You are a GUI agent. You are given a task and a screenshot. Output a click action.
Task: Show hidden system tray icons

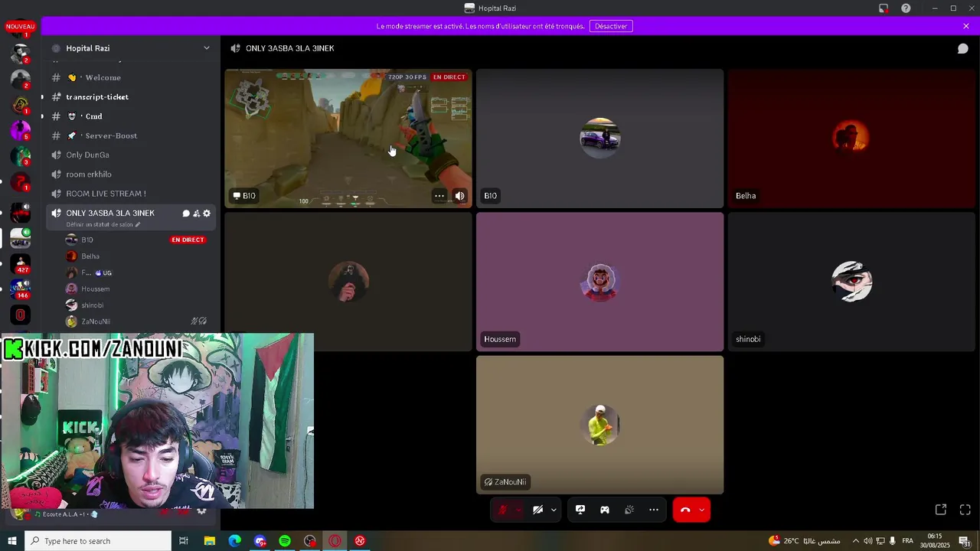pyautogui.click(x=856, y=541)
